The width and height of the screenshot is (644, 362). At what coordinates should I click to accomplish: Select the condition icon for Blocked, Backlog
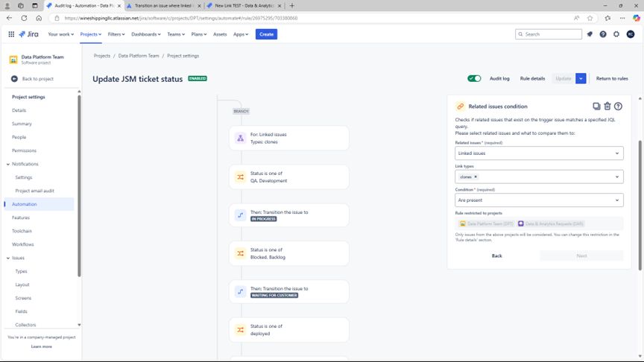240,253
